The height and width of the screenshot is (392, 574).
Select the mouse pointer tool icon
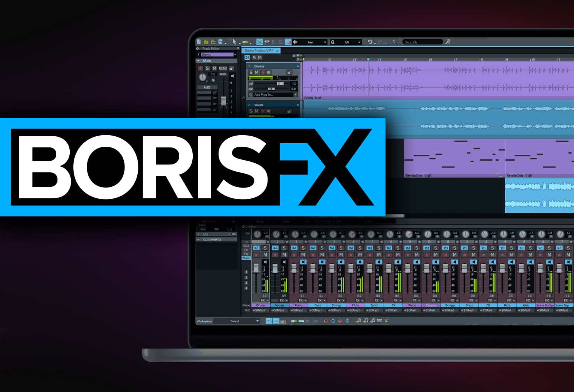[234, 42]
